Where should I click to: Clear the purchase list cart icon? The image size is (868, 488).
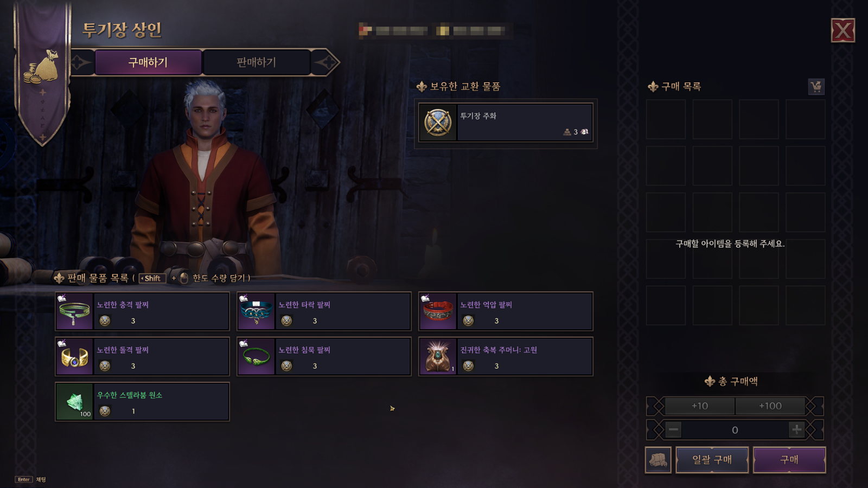point(816,86)
